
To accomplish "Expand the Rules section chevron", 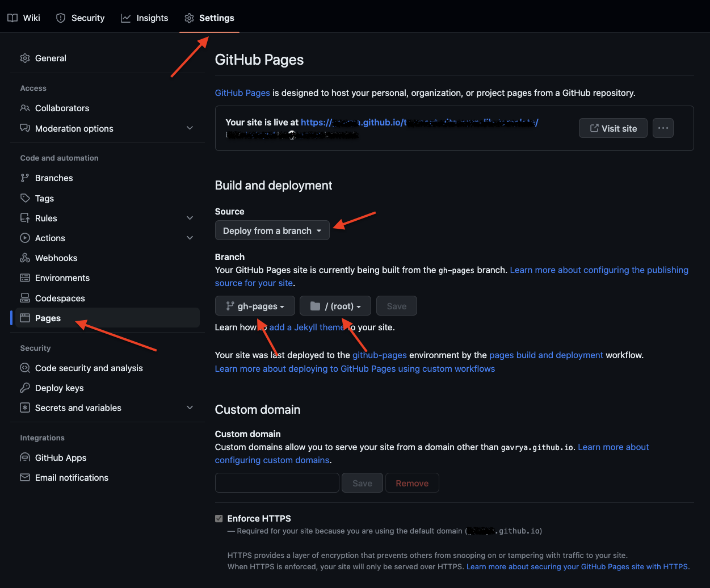I will (190, 218).
